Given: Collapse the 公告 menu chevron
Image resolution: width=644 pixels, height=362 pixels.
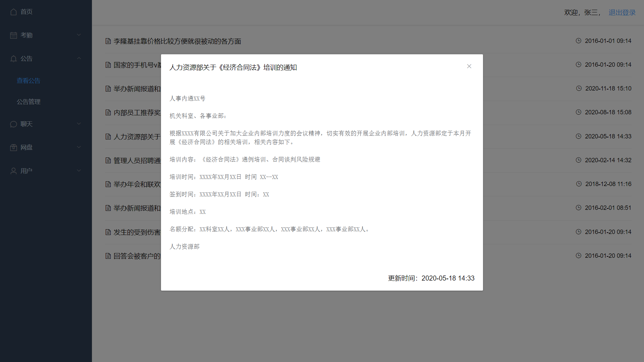Looking at the screenshot, I should click(x=79, y=58).
